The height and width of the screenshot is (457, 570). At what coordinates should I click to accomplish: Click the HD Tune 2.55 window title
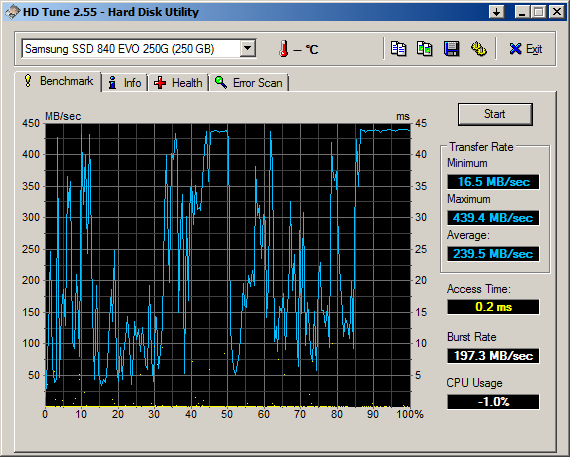tap(111, 12)
